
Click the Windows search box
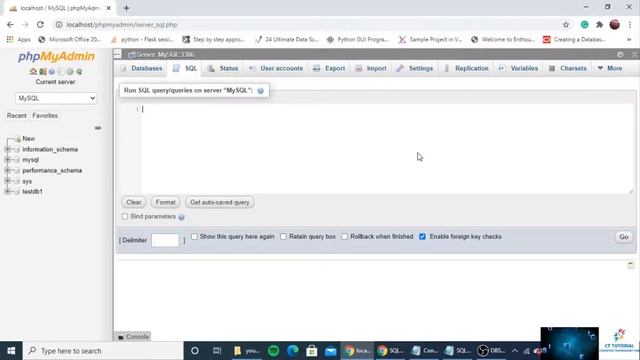tap(103, 351)
